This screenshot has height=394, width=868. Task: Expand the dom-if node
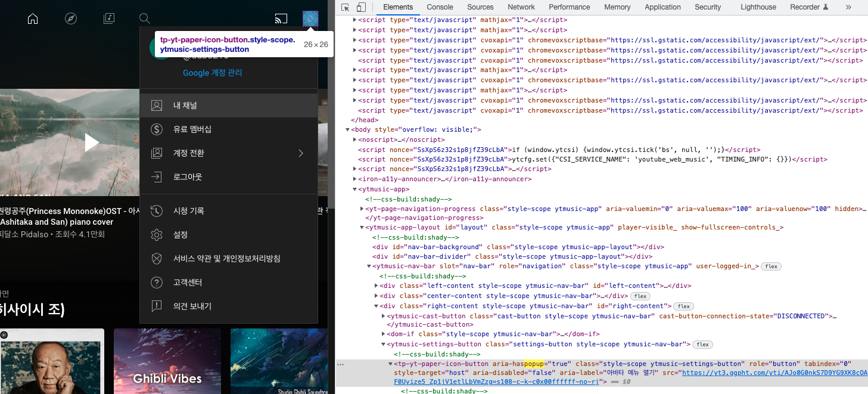click(384, 334)
